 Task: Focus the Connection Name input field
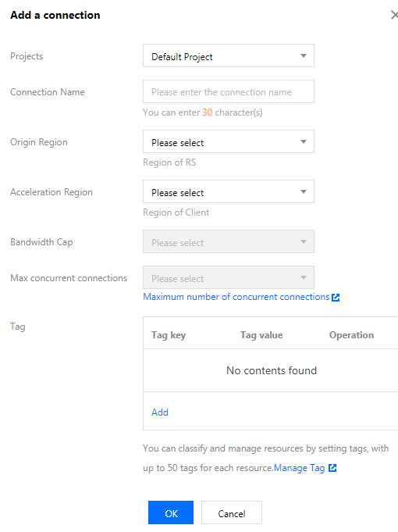click(x=229, y=91)
